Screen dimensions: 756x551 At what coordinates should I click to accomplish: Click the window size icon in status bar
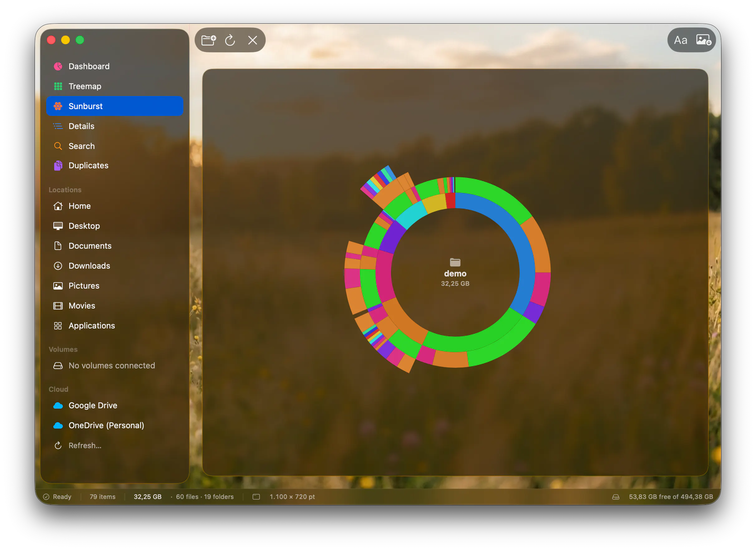point(256,497)
